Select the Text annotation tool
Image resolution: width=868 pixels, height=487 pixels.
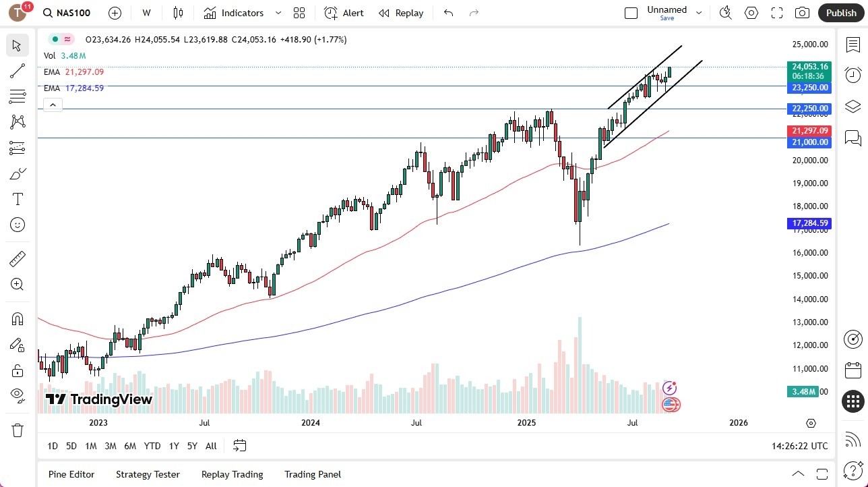tap(18, 199)
